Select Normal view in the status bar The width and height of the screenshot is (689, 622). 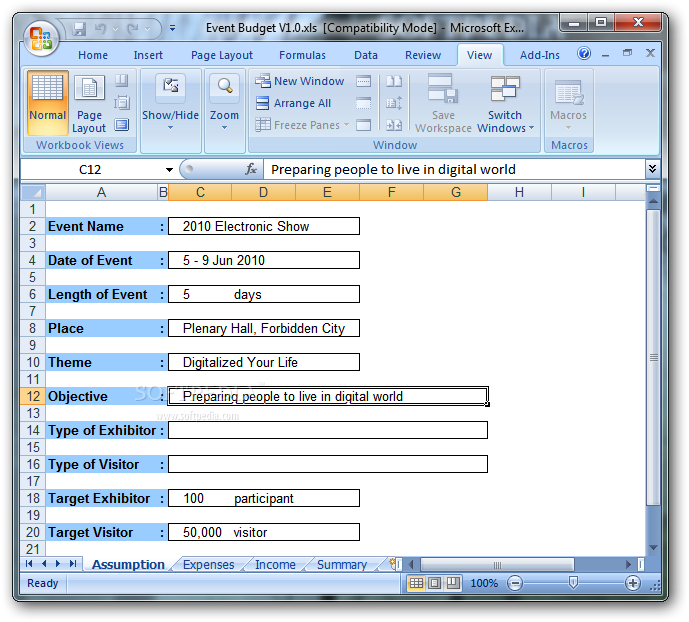(x=416, y=583)
